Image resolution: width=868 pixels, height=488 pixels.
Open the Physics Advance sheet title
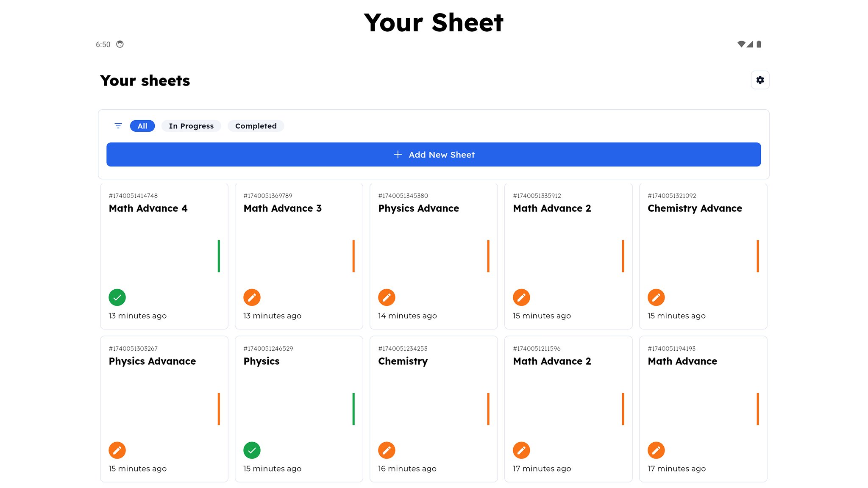pyautogui.click(x=418, y=208)
